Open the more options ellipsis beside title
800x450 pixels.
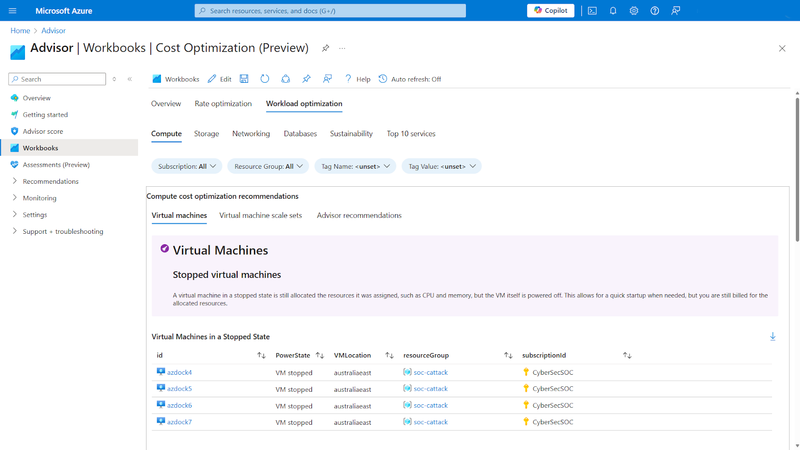pos(342,48)
